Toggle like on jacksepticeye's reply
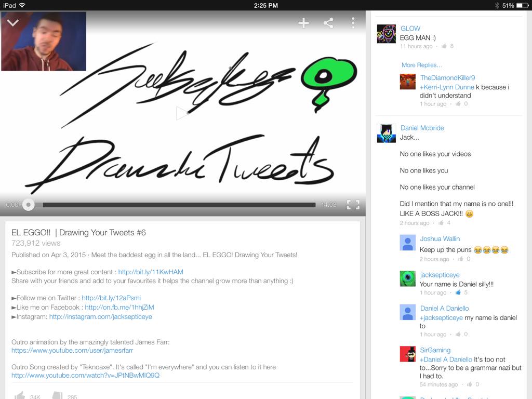The height and width of the screenshot is (399, 532). click(458, 292)
